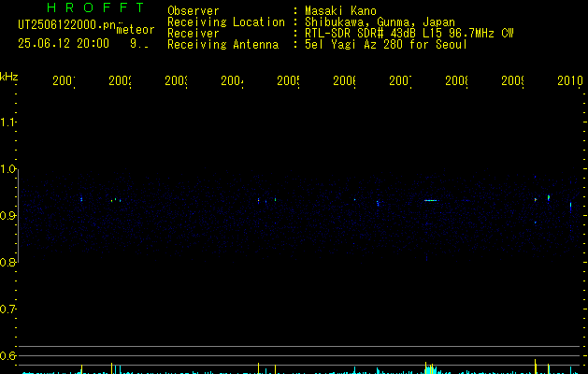
Task: Click the green HROFFT title text
Action: (x=96, y=7)
